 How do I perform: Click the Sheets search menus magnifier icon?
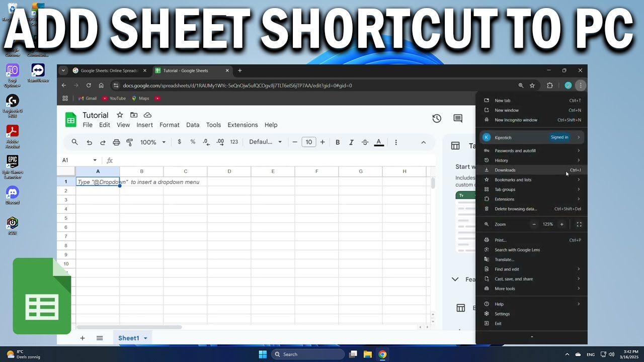click(x=74, y=142)
